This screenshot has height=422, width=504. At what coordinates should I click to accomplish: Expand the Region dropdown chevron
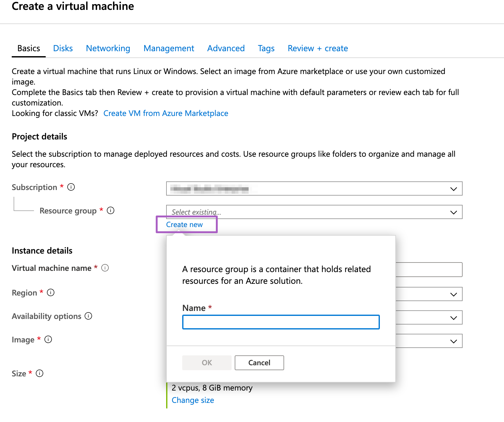[453, 294]
